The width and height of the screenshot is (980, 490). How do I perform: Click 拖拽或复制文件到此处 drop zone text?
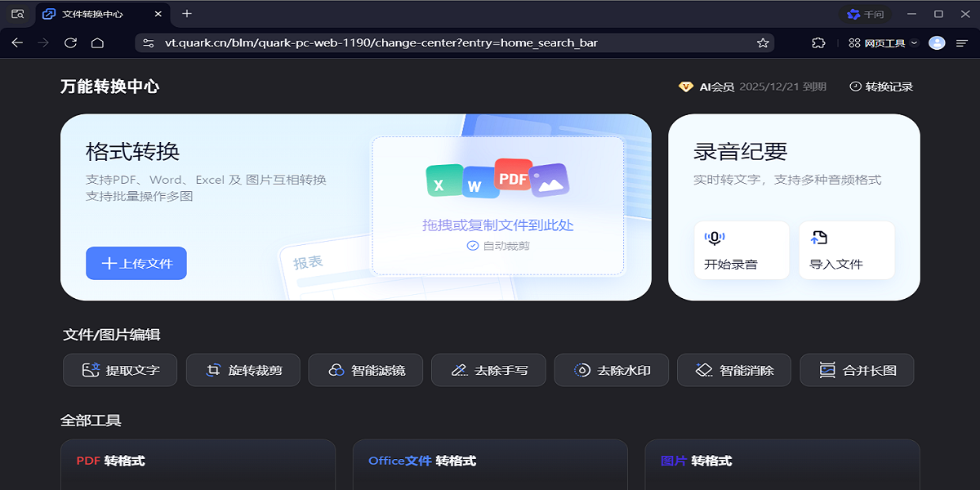tap(498, 225)
